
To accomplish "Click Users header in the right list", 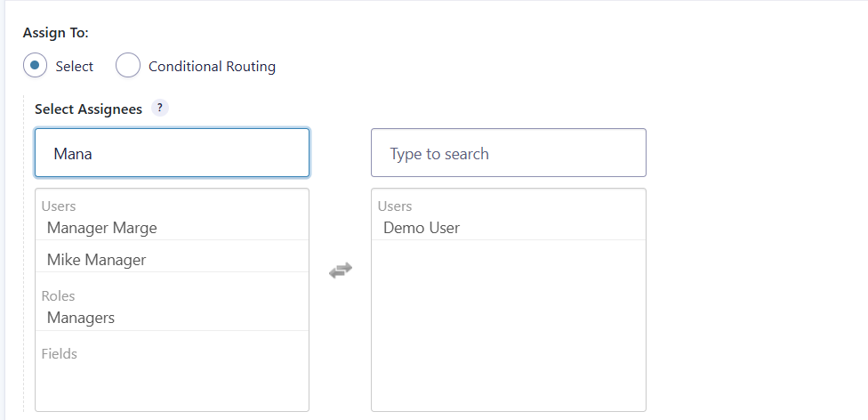I will pos(395,206).
